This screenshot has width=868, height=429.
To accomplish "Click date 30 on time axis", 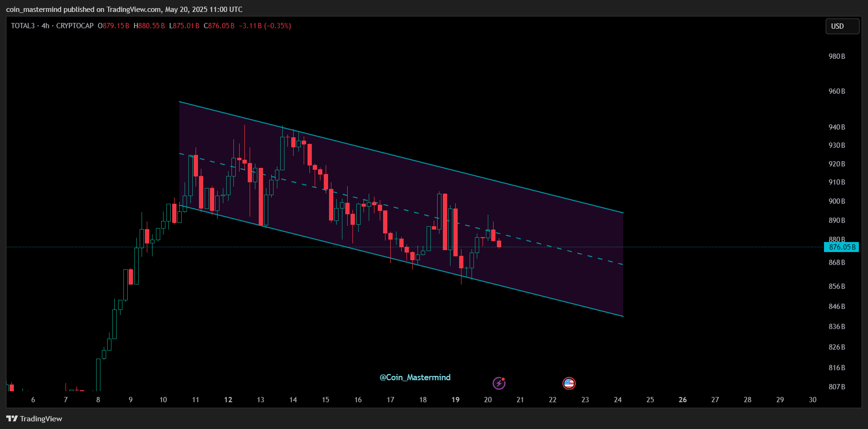I will pos(813,400).
